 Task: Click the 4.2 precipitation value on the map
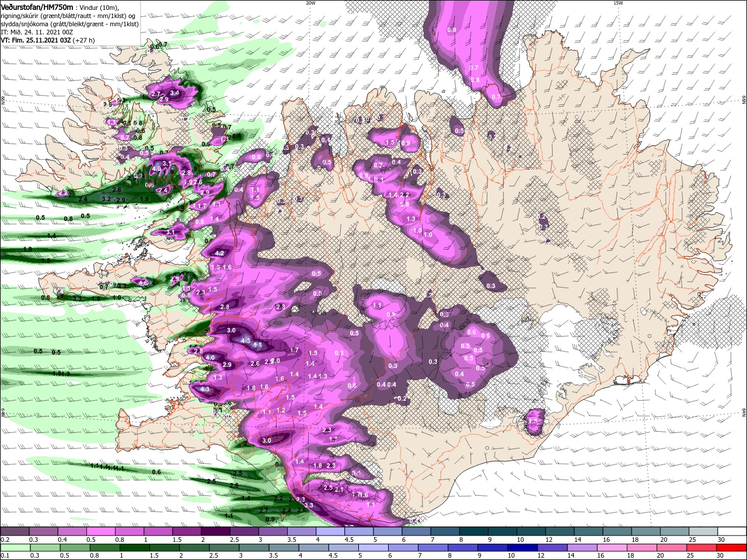(220, 253)
